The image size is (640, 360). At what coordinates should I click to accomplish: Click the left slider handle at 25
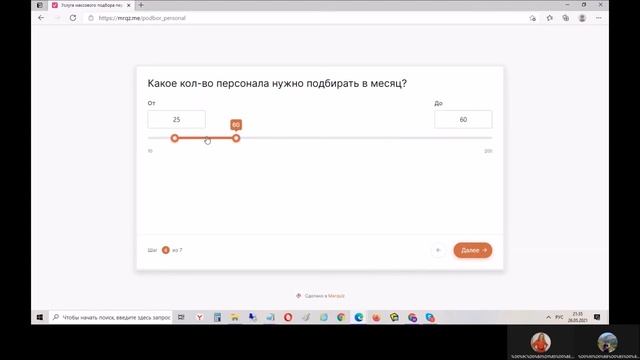pyautogui.click(x=175, y=138)
